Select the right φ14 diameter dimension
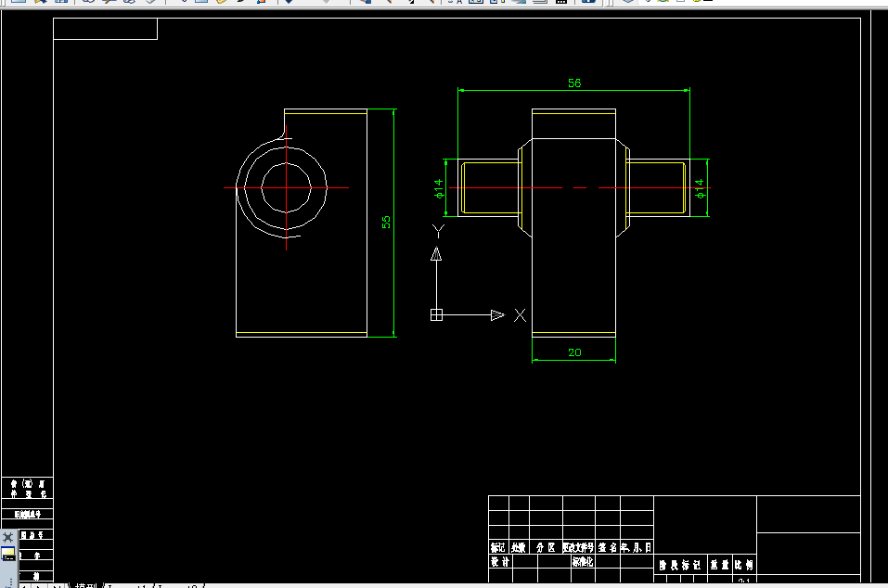The width and height of the screenshot is (888, 588). [700, 188]
